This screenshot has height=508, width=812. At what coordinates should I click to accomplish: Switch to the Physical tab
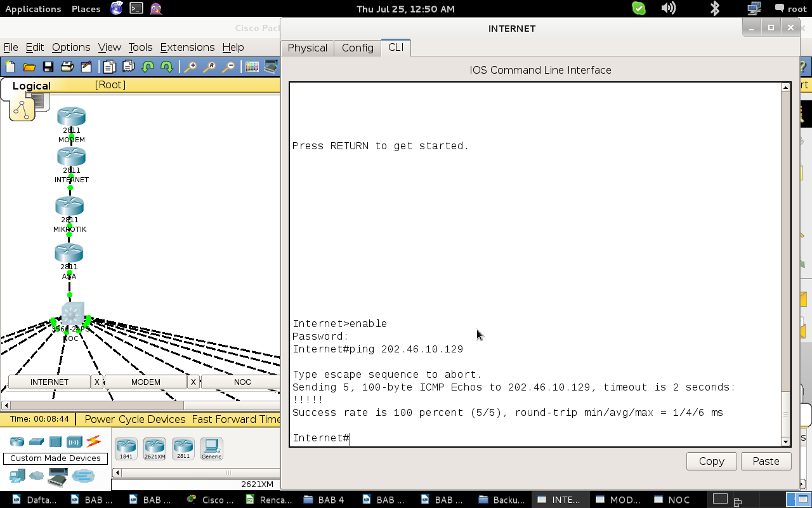click(308, 48)
